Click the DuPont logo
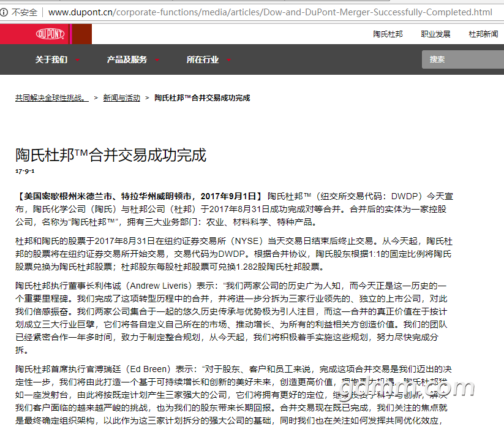504x426 pixels. 50,34
